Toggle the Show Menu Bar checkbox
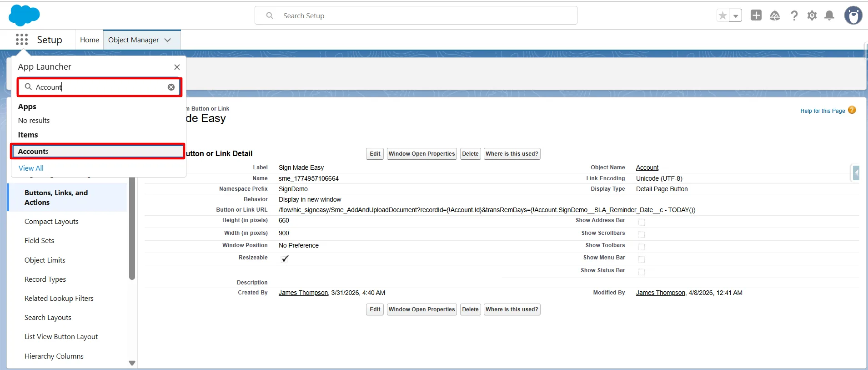 (x=641, y=259)
